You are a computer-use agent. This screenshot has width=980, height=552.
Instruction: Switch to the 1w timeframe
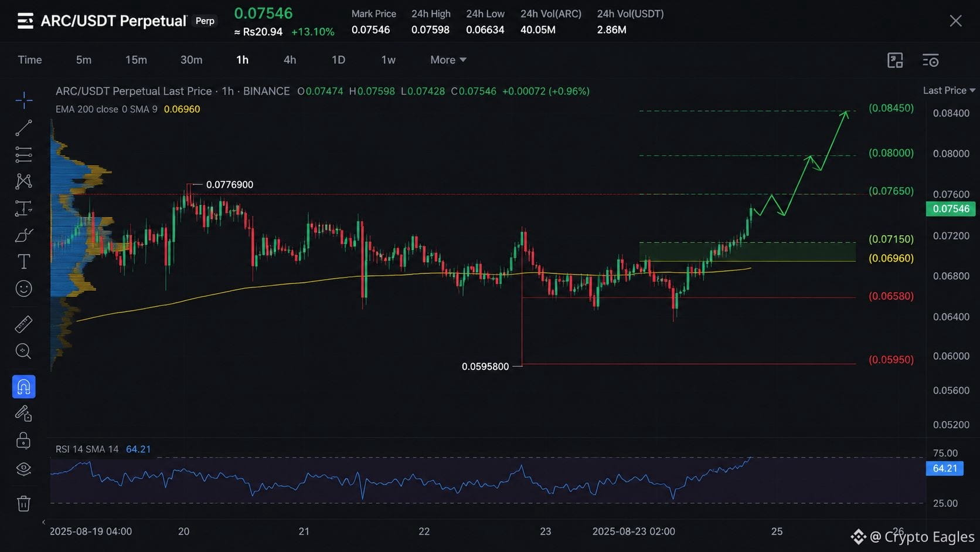coord(388,60)
